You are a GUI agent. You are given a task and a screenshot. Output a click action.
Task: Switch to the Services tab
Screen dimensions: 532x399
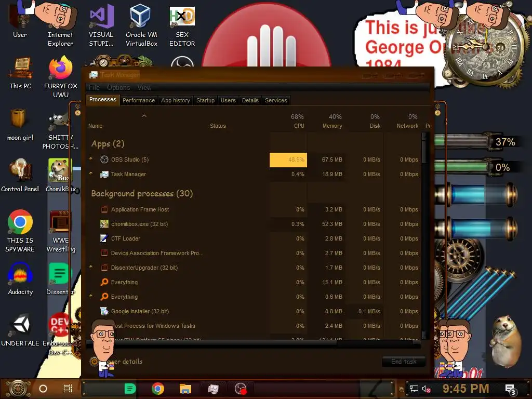click(276, 100)
